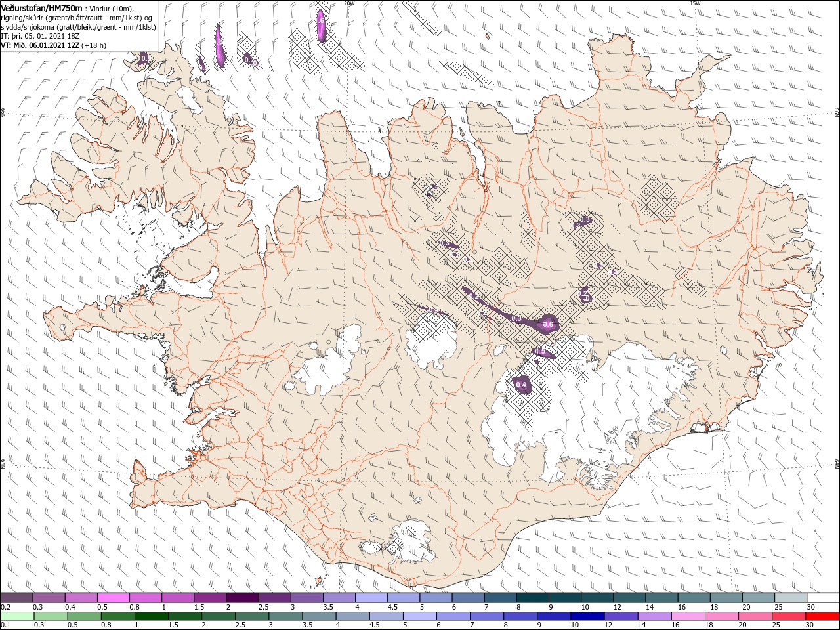Choose the deep blue swatch labeled 10
This screenshot has width=840, height=630.
(587, 616)
